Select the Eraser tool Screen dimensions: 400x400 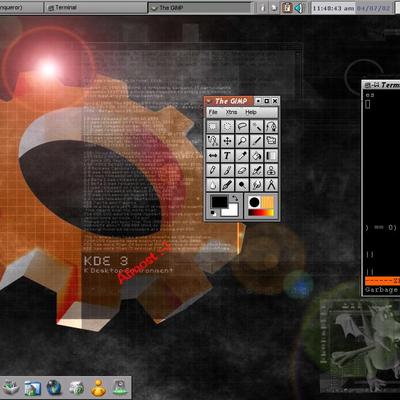click(242, 170)
